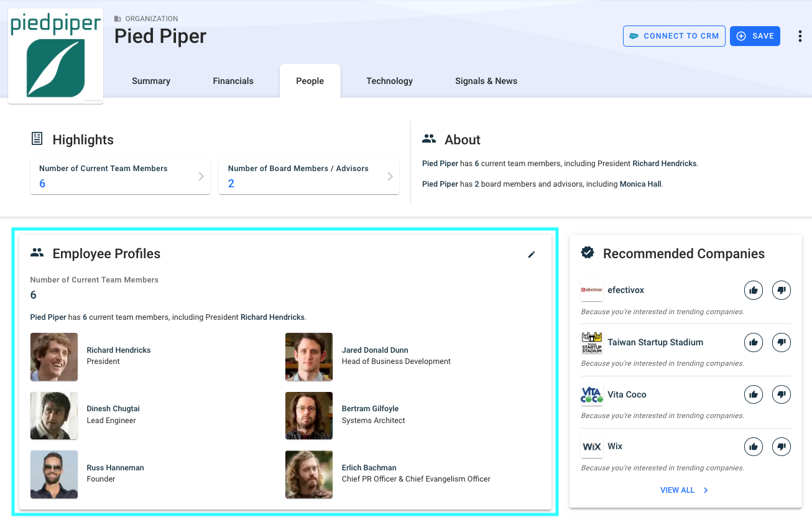Open the three-dot more options menu
The width and height of the screenshot is (812, 517).
coord(800,36)
